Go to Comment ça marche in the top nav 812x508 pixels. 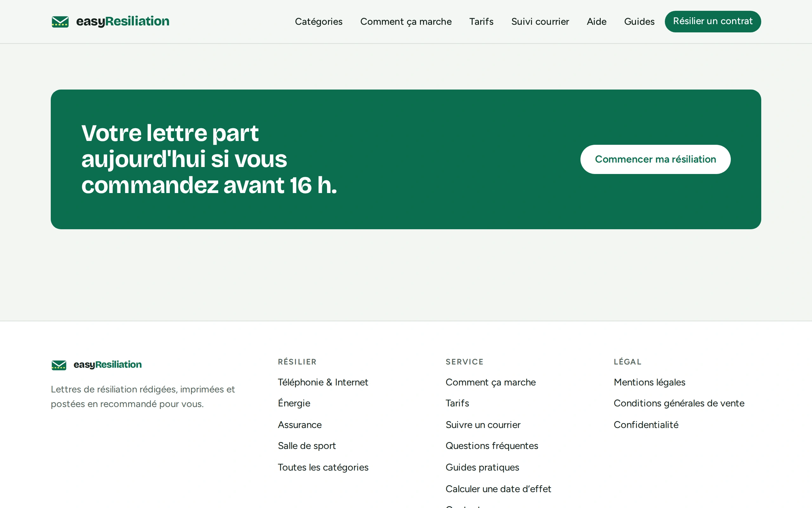pyautogui.click(x=406, y=22)
